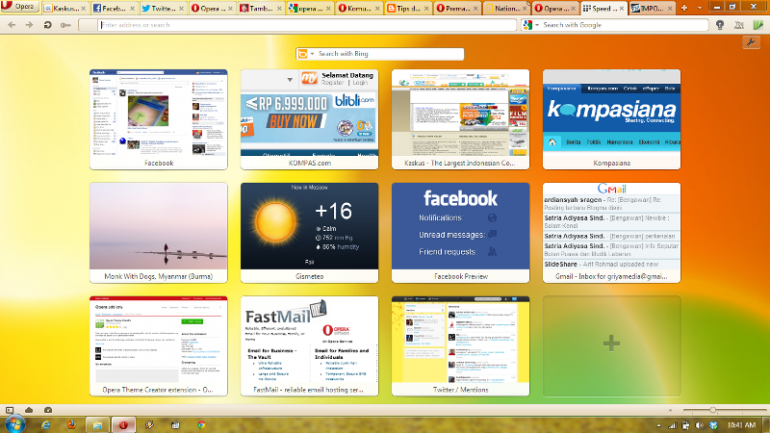Open the Facebook Preview speed dial
Viewport: 770px width, 433px height.
(x=461, y=233)
